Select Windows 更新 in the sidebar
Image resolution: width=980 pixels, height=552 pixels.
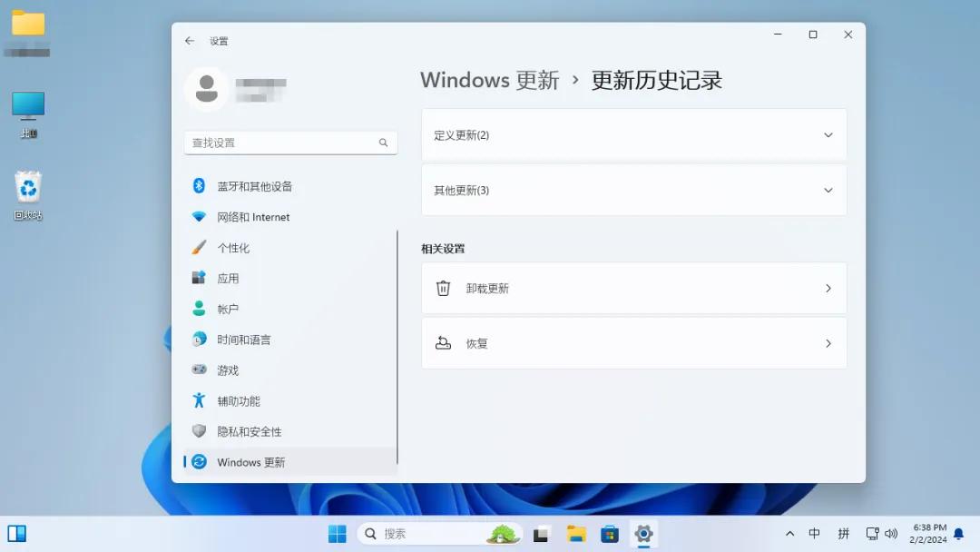pos(290,461)
